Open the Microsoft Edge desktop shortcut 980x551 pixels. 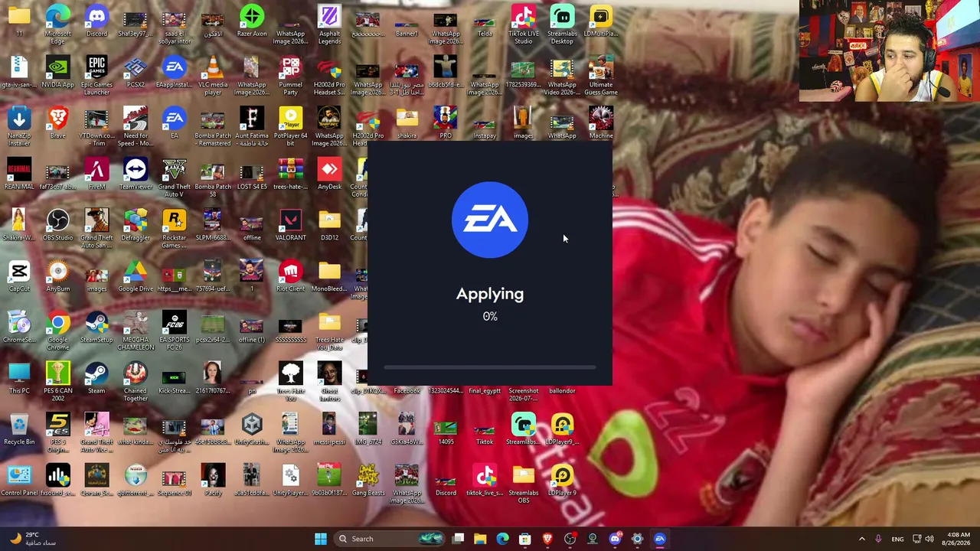pyautogui.click(x=57, y=23)
